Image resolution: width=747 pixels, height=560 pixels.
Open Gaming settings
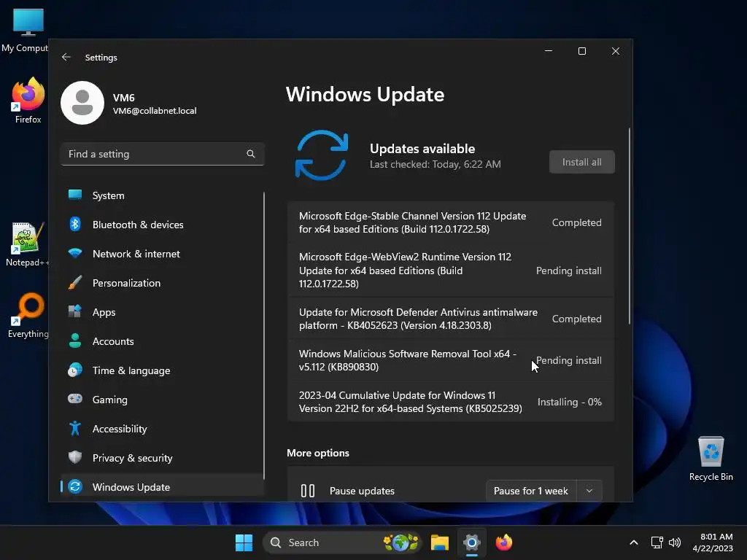click(x=162, y=399)
